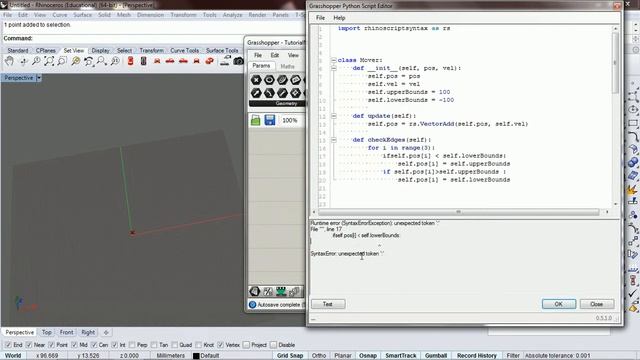Click the first hexagon Geometry param icon in Grasshopper
Image resolution: width=640 pixels, height=360 pixels.
pyautogui.click(x=256, y=80)
